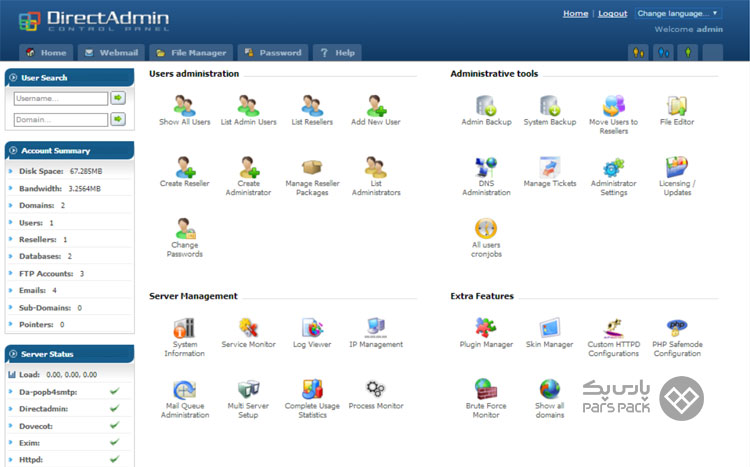This screenshot has height=467, width=750.
Task: Click Add New User icon
Action: click(x=376, y=106)
